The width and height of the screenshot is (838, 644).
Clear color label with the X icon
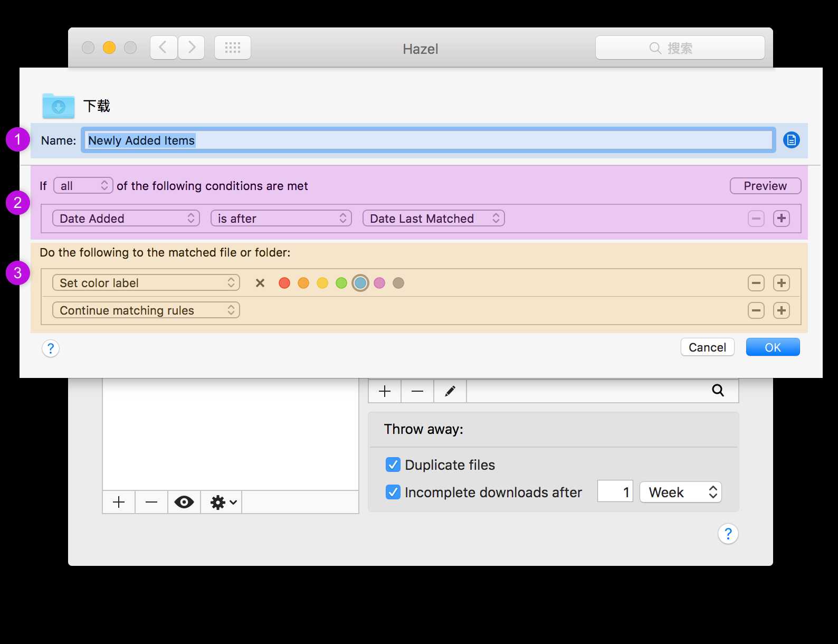pyautogui.click(x=260, y=283)
